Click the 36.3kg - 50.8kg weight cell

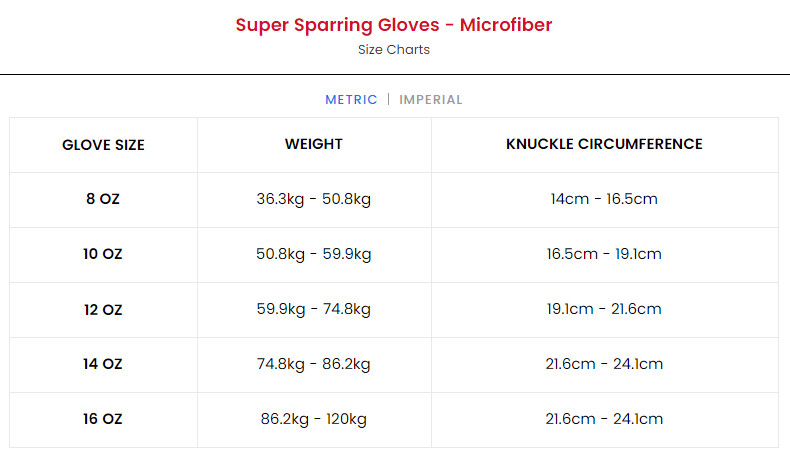314,199
